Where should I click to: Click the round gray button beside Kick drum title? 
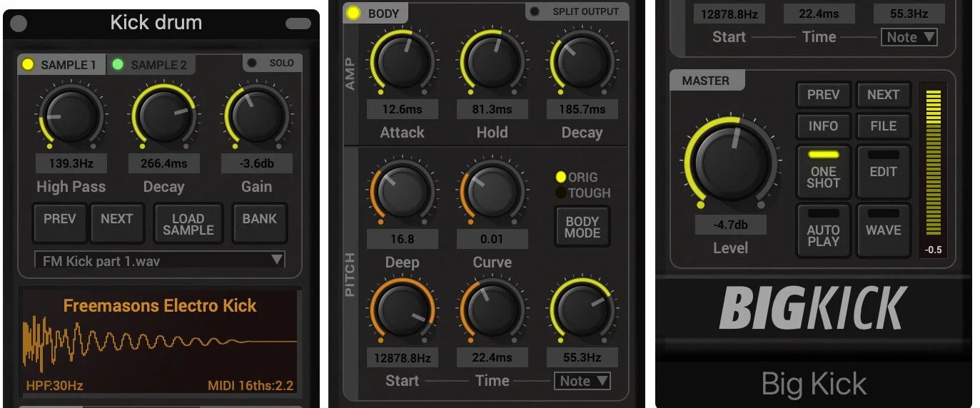[19, 24]
